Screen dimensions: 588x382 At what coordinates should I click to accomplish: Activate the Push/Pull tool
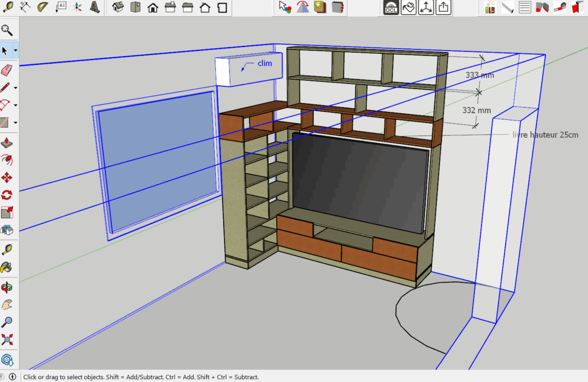click(x=7, y=142)
